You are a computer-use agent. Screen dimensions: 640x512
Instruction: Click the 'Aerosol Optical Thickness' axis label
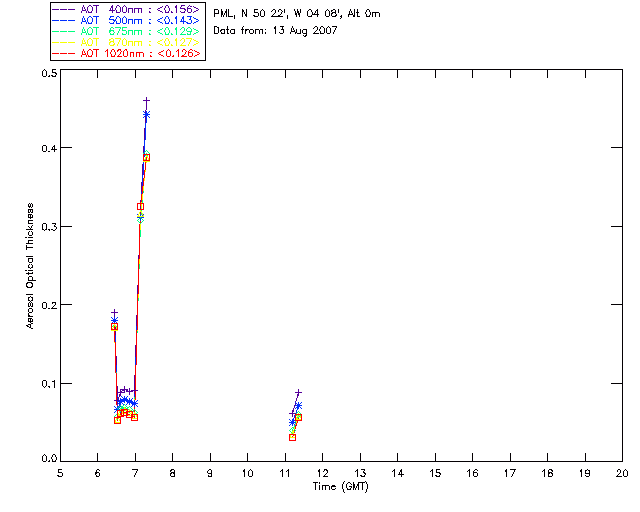[30, 266]
